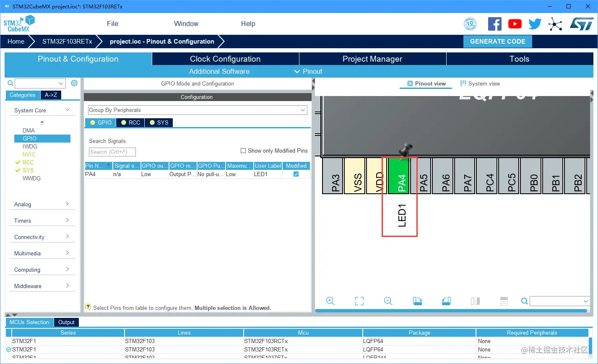Click the 10 year anniversary badge

point(470,24)
